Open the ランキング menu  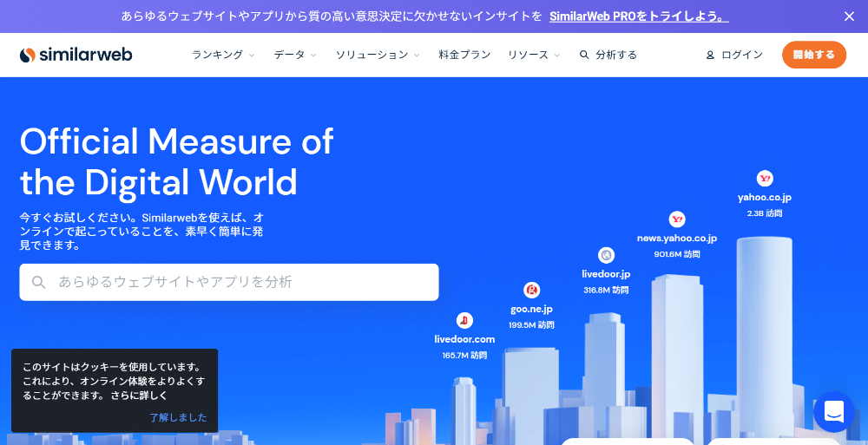coord(218,55)
